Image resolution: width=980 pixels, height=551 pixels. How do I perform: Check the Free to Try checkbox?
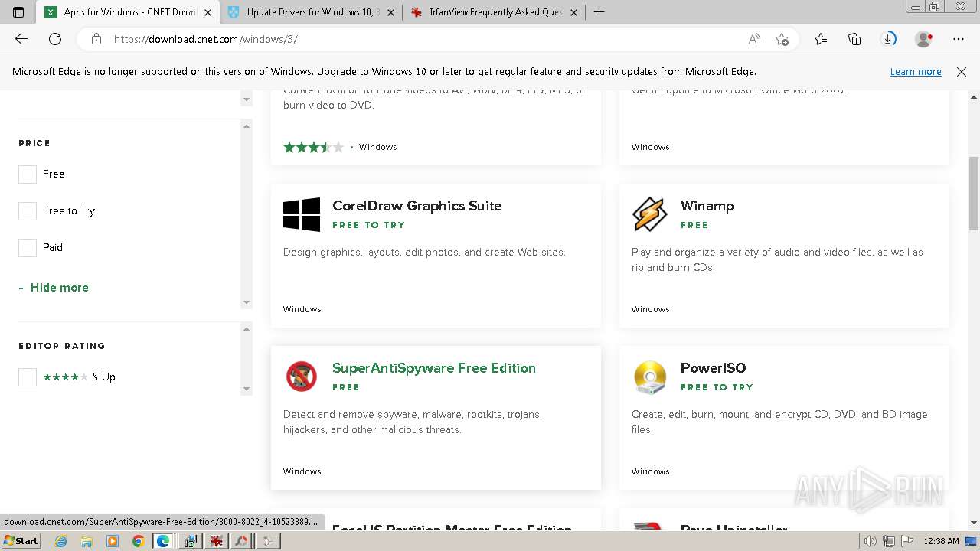click(x=28, y=211)
